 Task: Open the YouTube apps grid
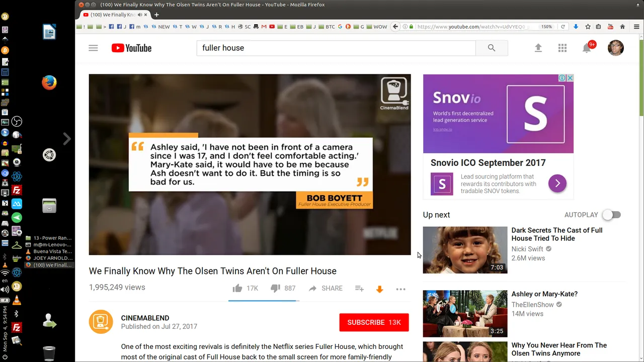562,48
